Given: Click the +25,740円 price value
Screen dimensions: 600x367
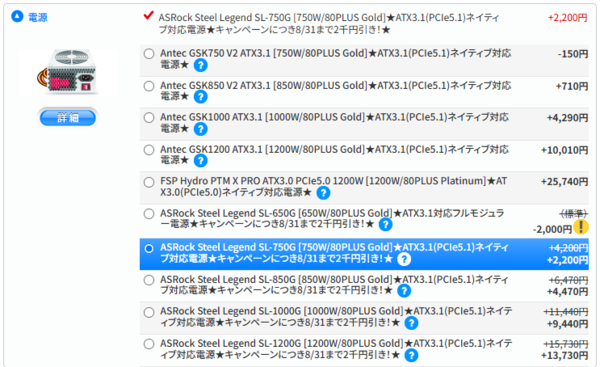Looking at the screenshot, I should point(564,182).
